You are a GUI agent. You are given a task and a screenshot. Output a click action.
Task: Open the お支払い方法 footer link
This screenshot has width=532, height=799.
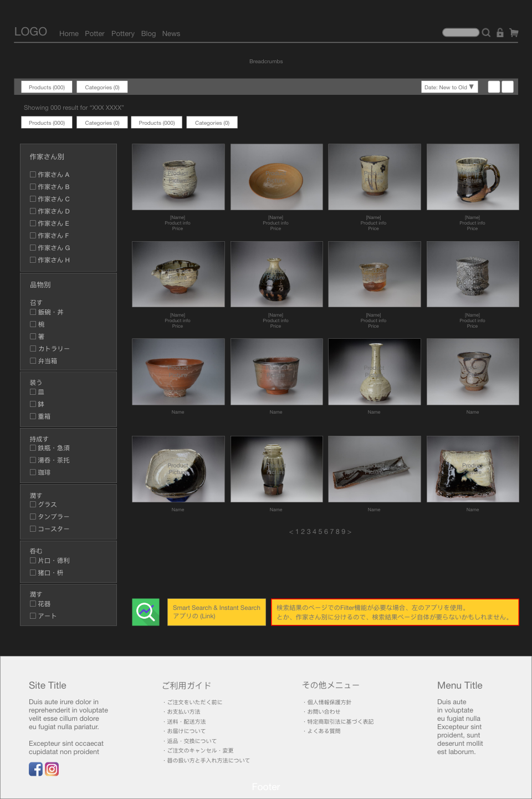click(183, 712)
